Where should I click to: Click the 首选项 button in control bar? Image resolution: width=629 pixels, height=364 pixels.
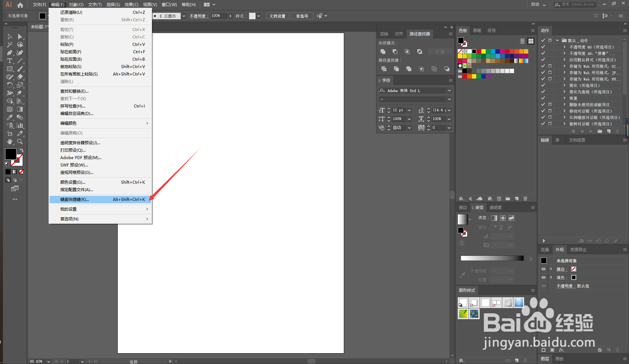302,16
